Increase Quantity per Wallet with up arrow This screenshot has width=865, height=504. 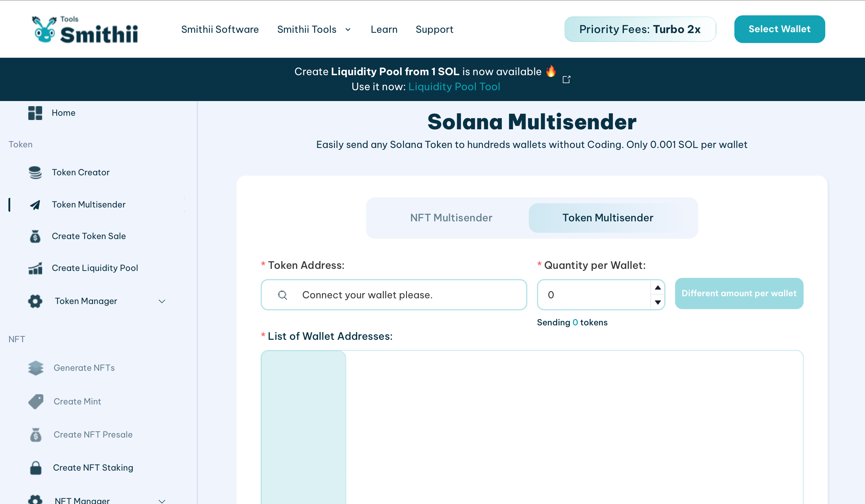click(658, 288)
